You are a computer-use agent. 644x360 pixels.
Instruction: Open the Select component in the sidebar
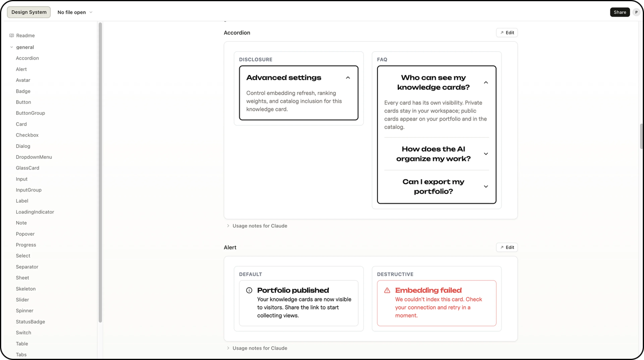tap(23, 256)
